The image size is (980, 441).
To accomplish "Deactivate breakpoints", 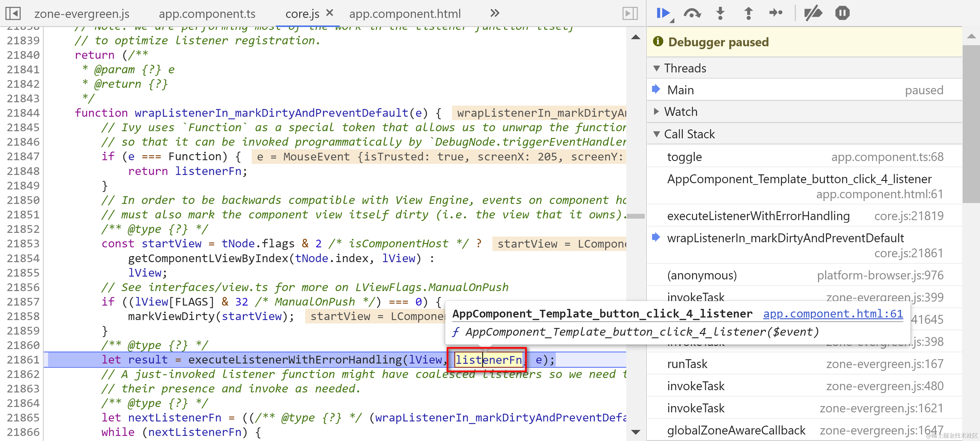I will click(x=813, y=13).
